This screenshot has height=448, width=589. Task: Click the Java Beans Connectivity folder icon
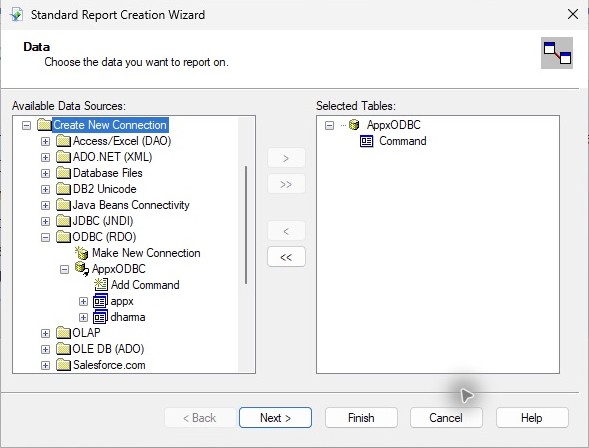click(63, 205)
